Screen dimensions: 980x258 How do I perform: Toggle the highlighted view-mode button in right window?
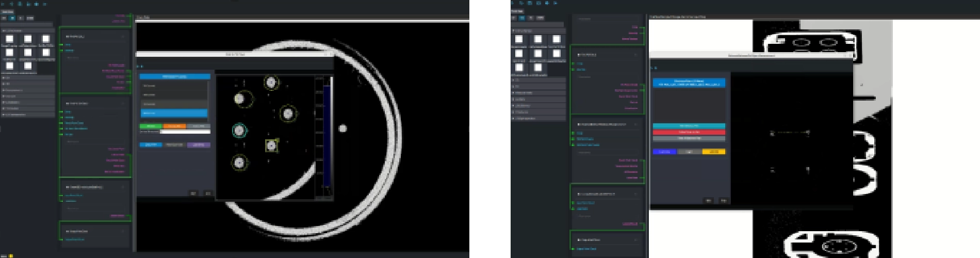pyautogui.click(x=522, y=18)
